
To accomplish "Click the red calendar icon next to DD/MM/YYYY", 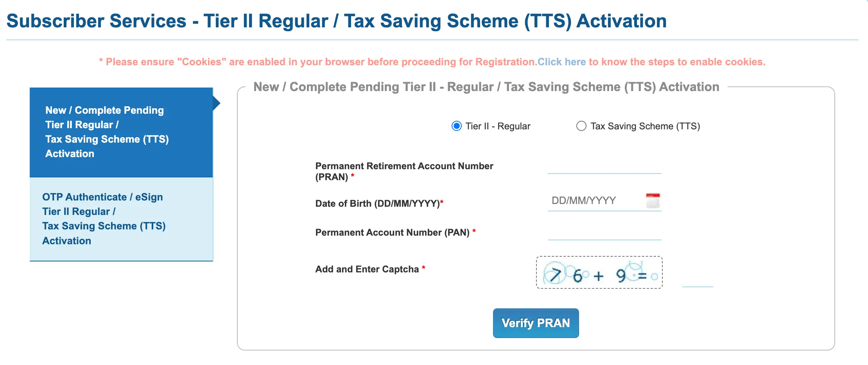I will [x=652, y=200].
